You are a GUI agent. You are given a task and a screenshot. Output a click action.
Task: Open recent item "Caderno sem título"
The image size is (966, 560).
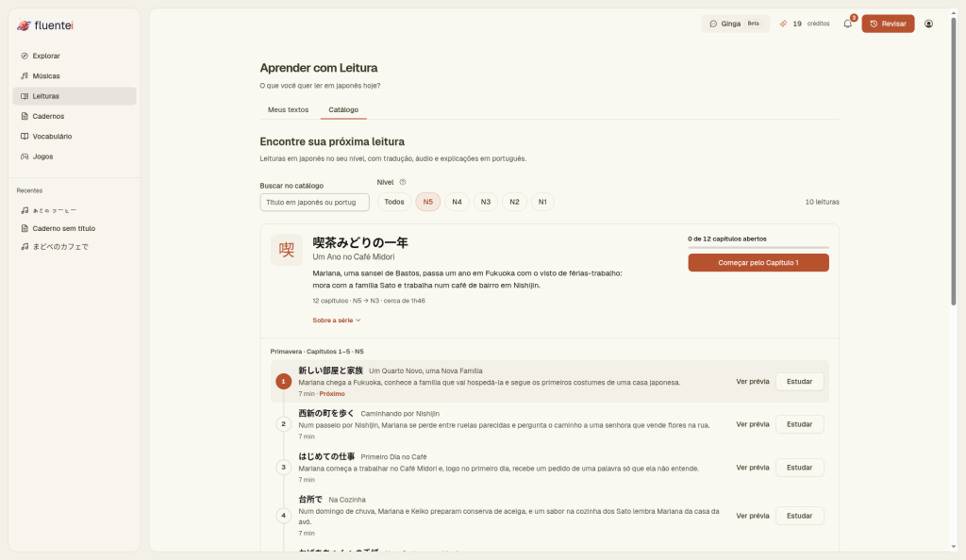[x=74, y=228]
